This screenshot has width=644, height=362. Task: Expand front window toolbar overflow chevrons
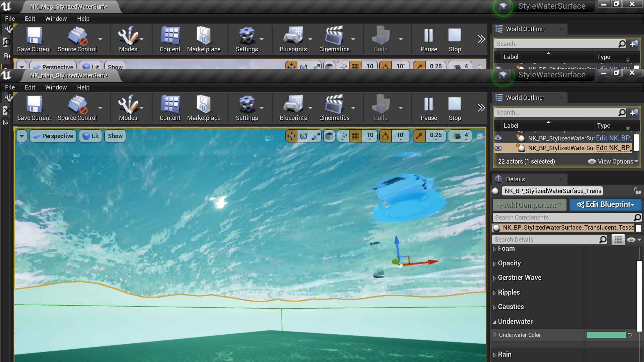481,108
